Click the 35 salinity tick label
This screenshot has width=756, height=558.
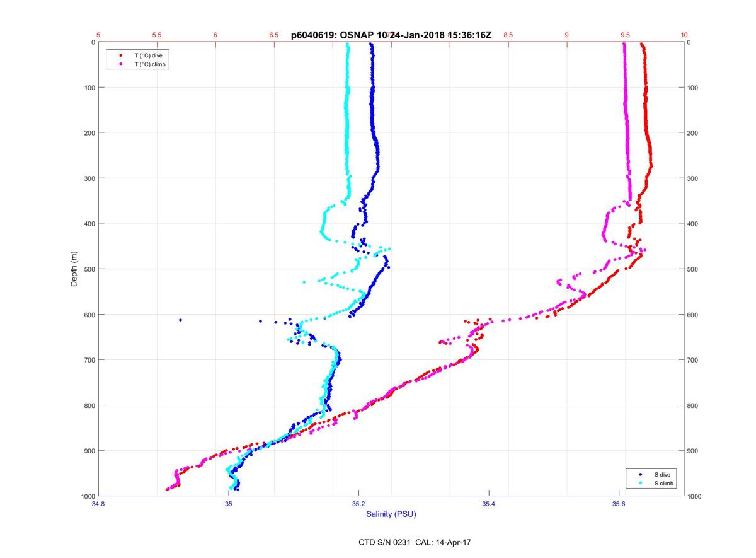coord(229,504)
